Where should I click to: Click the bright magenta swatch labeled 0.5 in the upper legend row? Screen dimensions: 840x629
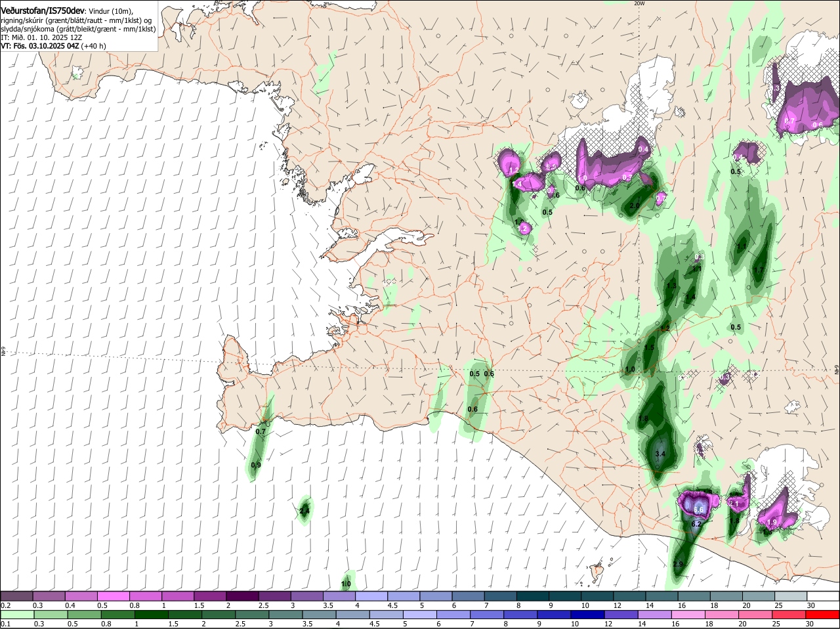114,596
